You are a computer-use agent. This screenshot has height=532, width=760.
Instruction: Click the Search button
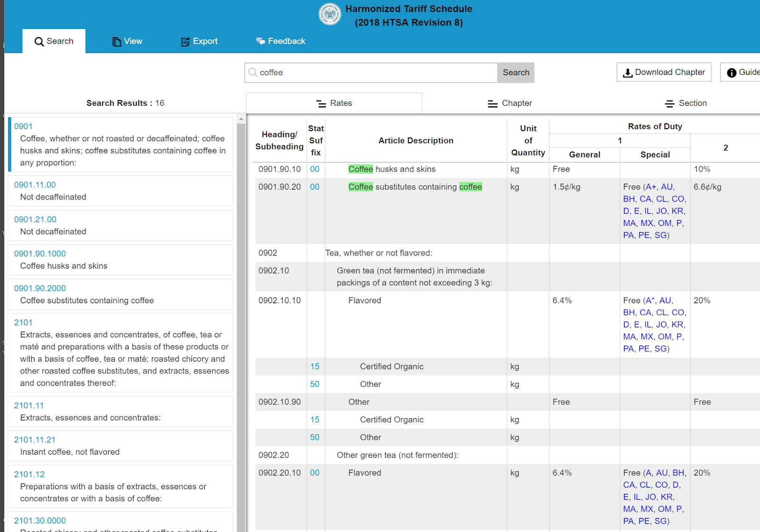coord(516,73)
